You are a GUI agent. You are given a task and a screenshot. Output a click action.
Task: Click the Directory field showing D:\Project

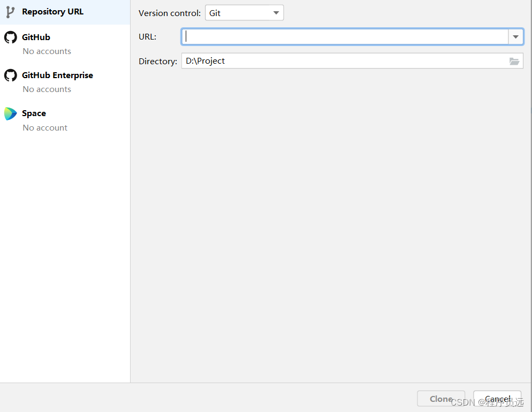pos(348,61)
